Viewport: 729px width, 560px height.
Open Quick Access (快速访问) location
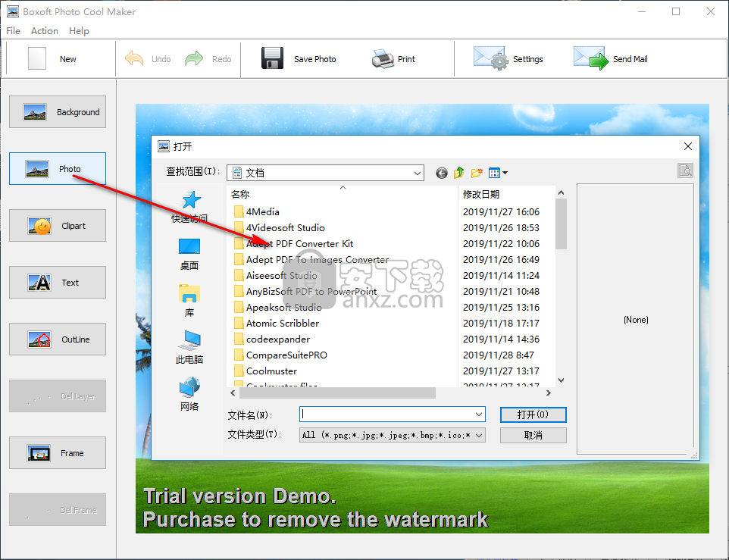[x=189, y=207]
